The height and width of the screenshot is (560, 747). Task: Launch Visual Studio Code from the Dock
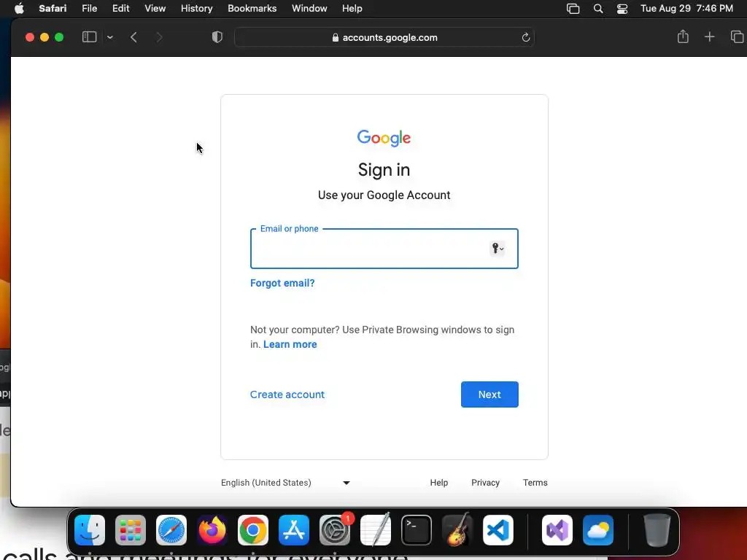[x=498, y=530]
